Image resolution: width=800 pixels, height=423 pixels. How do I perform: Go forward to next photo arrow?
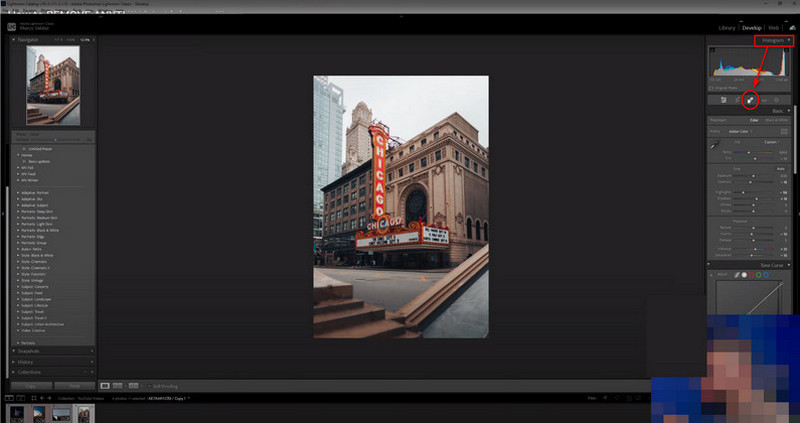point(49,398)
